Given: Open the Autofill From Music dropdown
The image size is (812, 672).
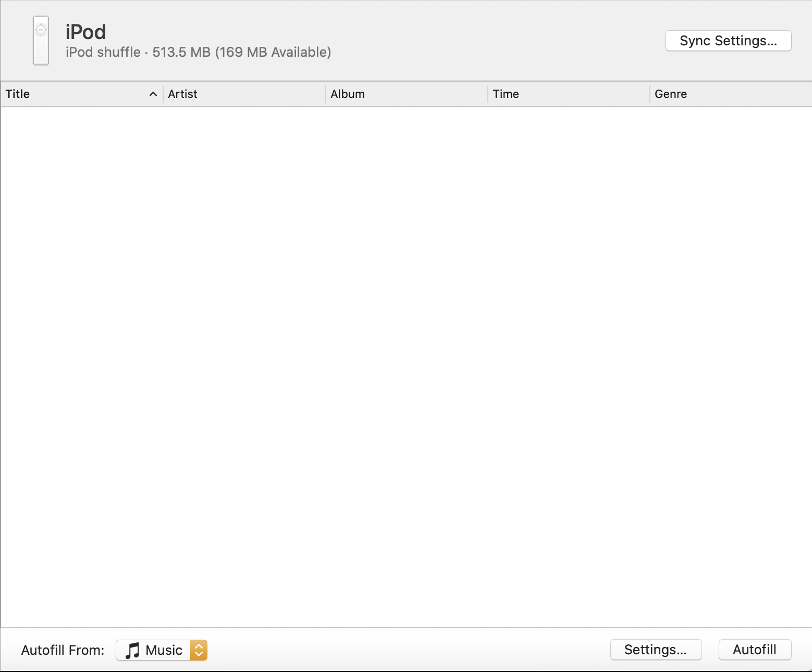Looking at the screenshot, I should coord(162,650).
